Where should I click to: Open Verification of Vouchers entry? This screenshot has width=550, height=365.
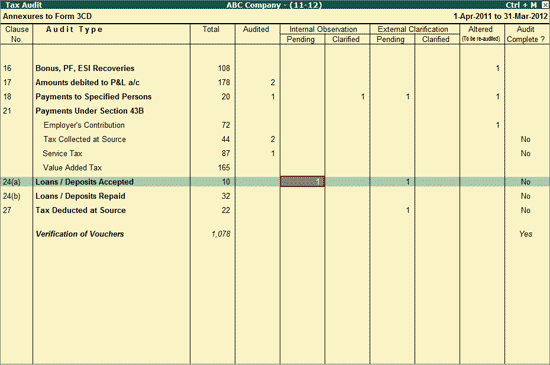80,234
